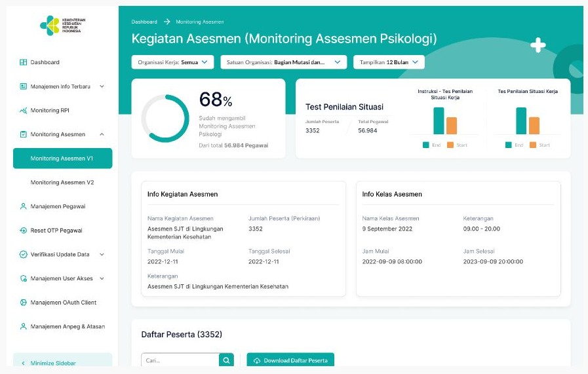Open the Satuan Organisasi dropdown
The width and height of the screenshot is (588, 374).
tap(283, 62)
